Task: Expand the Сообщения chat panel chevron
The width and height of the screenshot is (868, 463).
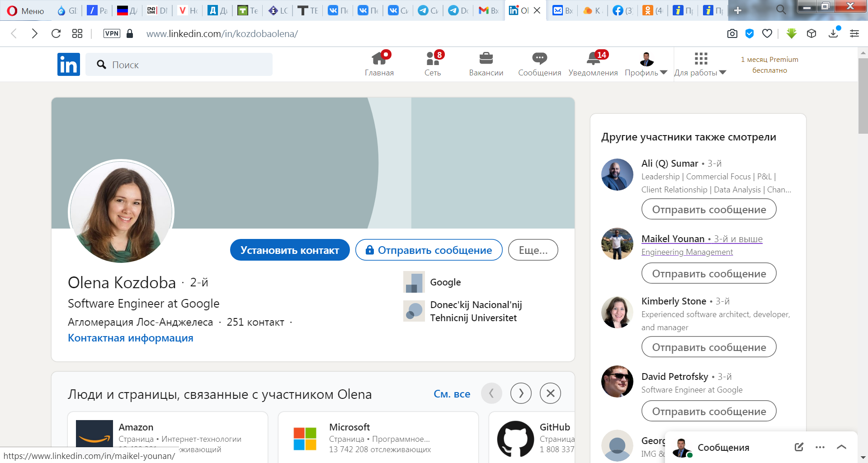Action: pyautogui.click(x=841, y=447)
